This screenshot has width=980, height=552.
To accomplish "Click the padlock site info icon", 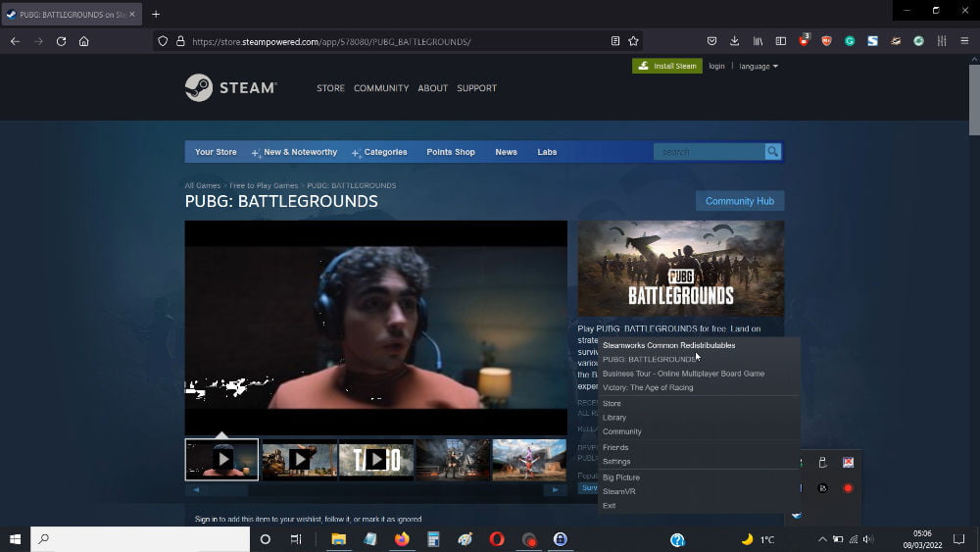I will pyautogui.click(x=180, y=41).
